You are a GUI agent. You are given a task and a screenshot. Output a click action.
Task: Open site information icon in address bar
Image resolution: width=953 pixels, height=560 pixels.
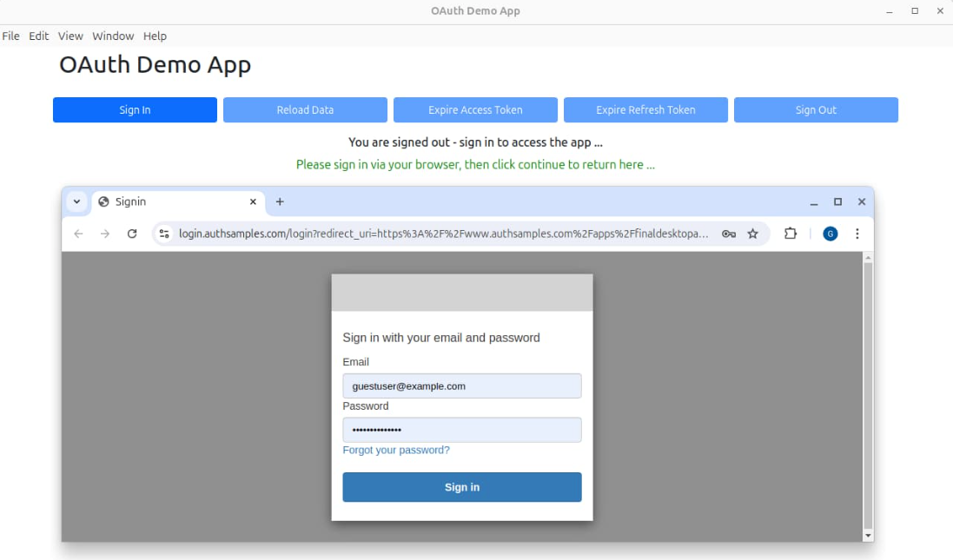pos(164,234)
